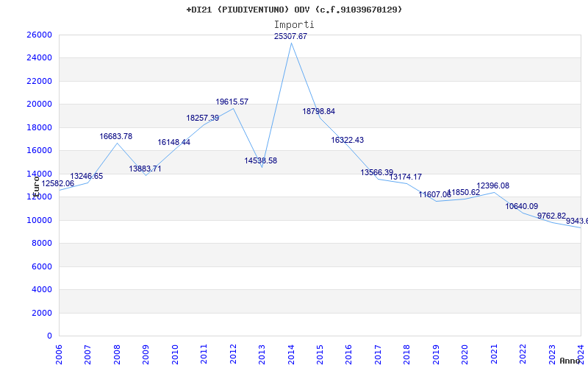
Task: Click the 2016 x-axis year label
Action: pos(348,355)
